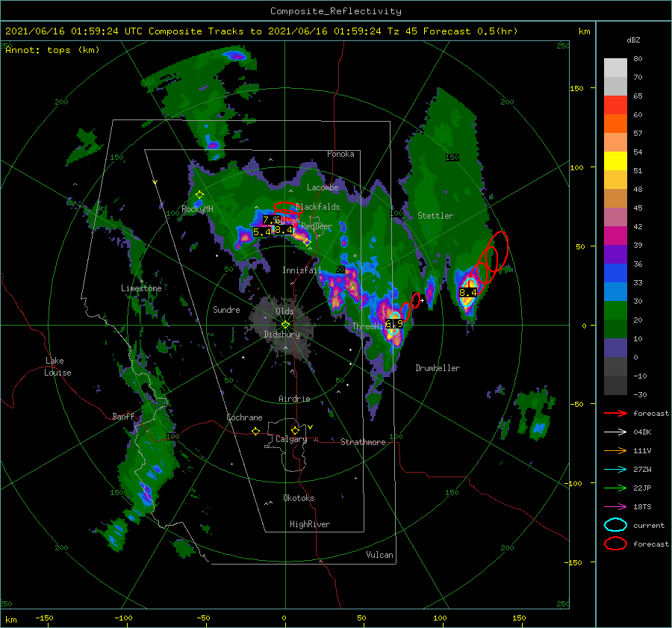Viewport: 672px width, 628px height.
Task: Click the HighRiver label
Action: click(310, 524)
